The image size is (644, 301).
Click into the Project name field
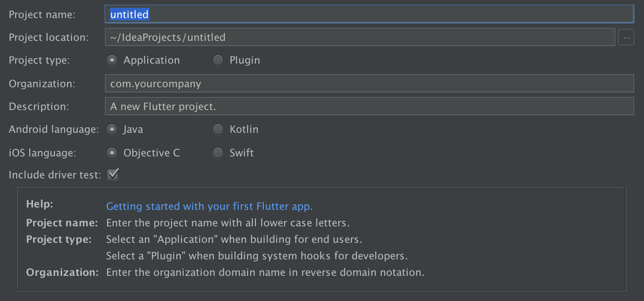point(369,15)
